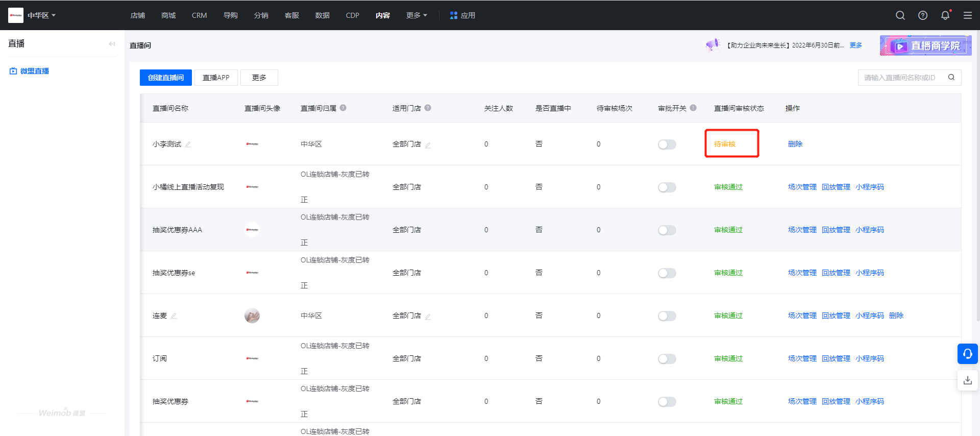Viewport: 980px width, 436px height.
Task: Open 回放管理 for 订阅
Action: [836, 358]
